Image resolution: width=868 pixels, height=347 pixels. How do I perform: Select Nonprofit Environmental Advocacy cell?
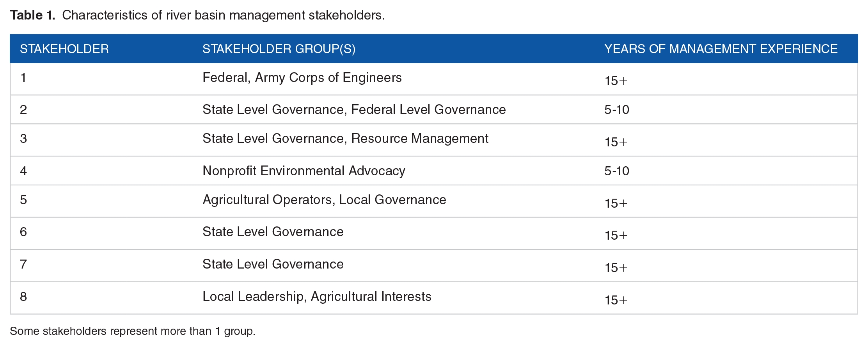[304, 171]
